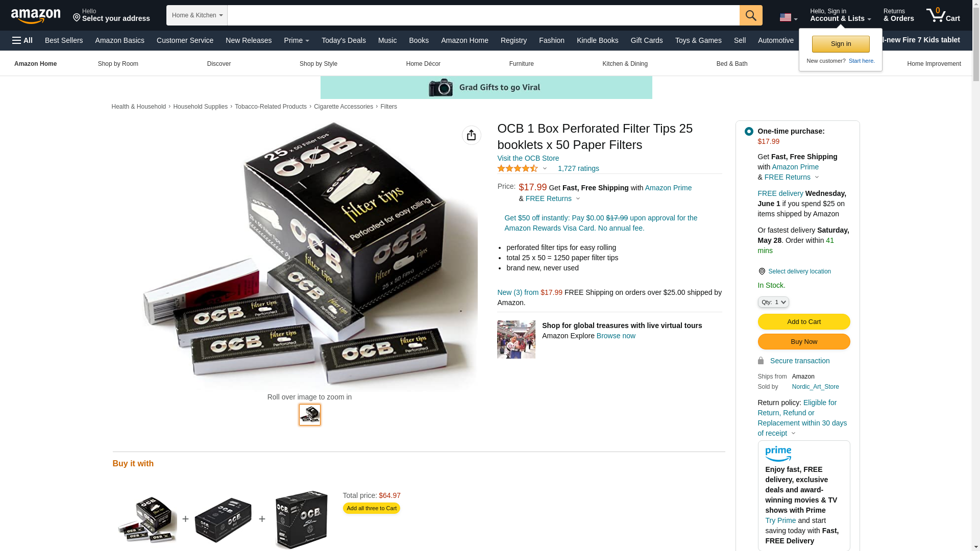Open the Kitchen & Dining sub-navigation tab

click(x=625, y=64)
